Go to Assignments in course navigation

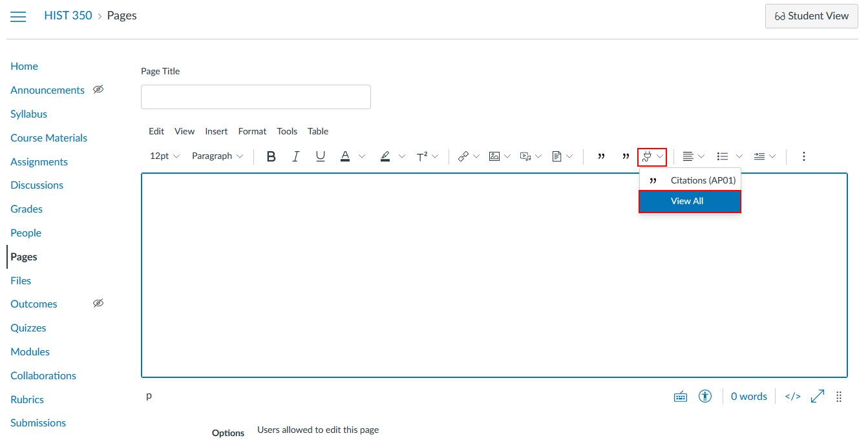tap(39, 162)
